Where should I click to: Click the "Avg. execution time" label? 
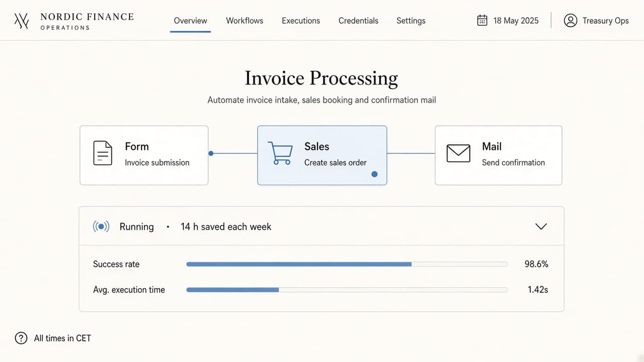pyautogui.click(x=129, y=290)
